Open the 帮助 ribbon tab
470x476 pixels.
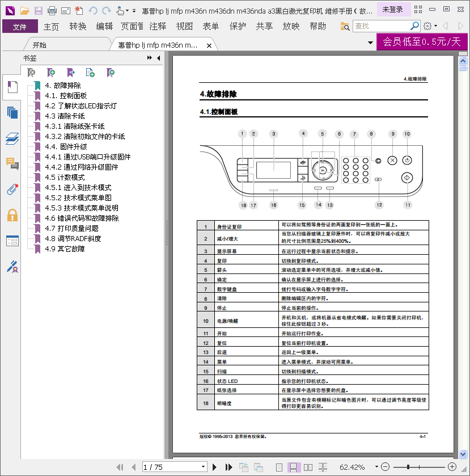[317, 27]
